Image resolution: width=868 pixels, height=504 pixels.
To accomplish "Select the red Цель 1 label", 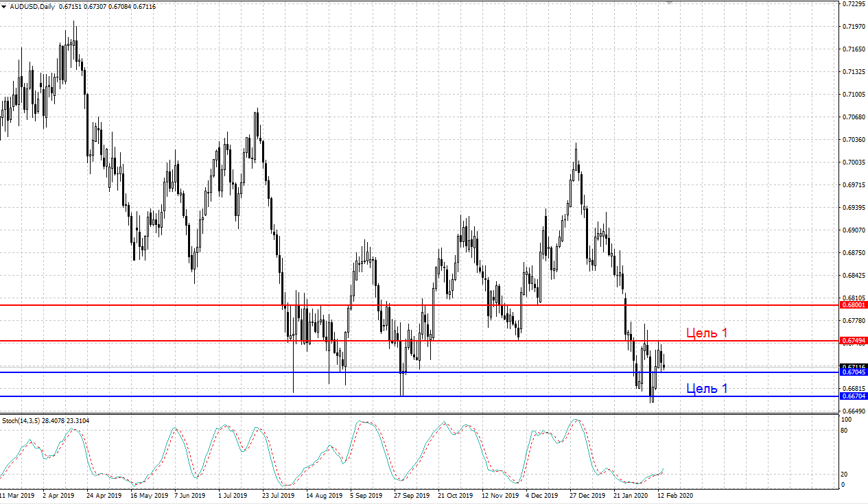I will pyautogui.click(x=707, y=333).
